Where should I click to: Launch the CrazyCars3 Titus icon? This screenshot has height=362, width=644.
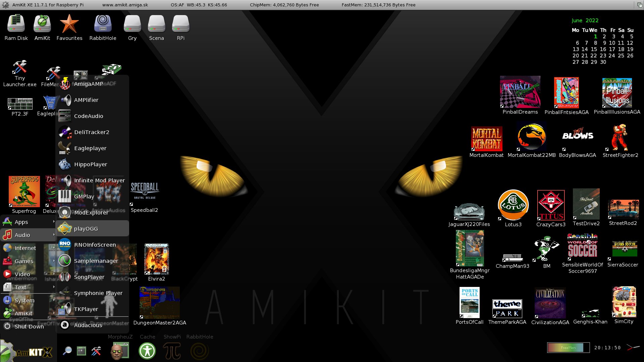(551, 205)
